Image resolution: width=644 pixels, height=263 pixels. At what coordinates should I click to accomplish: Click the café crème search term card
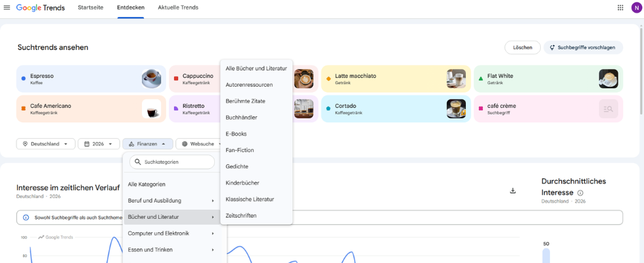(x=548, y=108)
